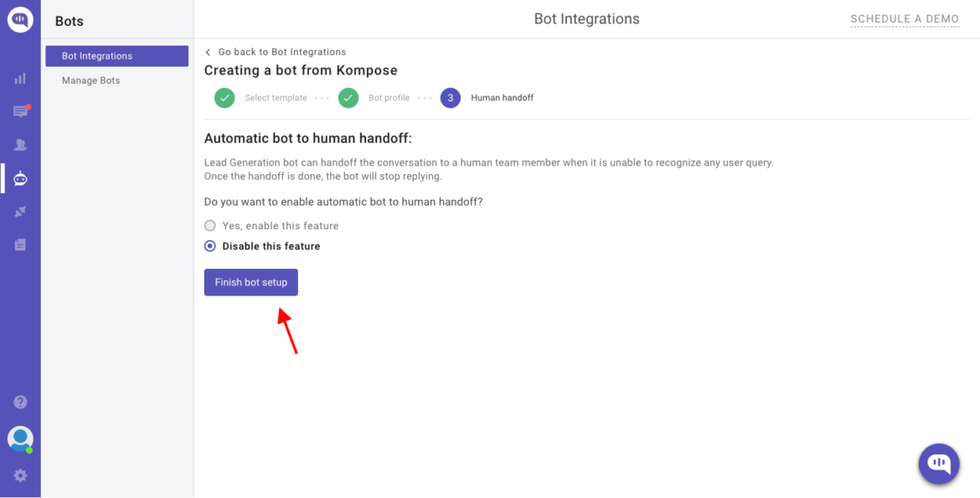This screenshot has height=498, width=980.
Task: Open the support chat avatar icon
Action: [19, 439]
